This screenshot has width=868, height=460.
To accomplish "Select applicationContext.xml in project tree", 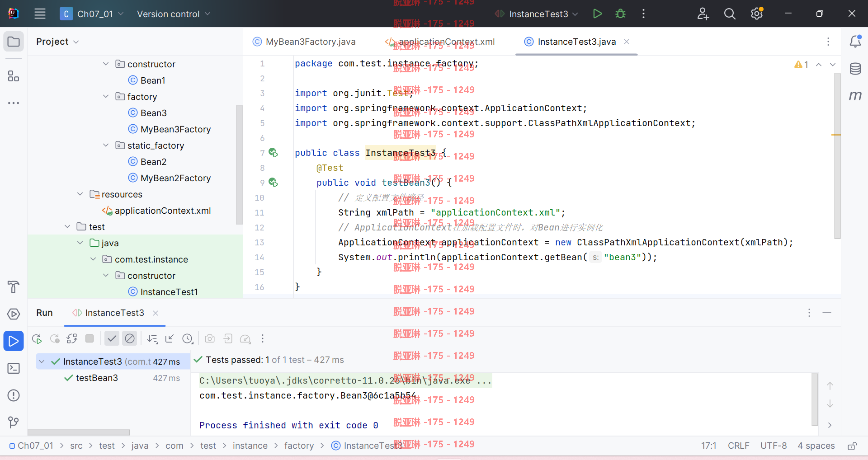I will click(163, 210).
